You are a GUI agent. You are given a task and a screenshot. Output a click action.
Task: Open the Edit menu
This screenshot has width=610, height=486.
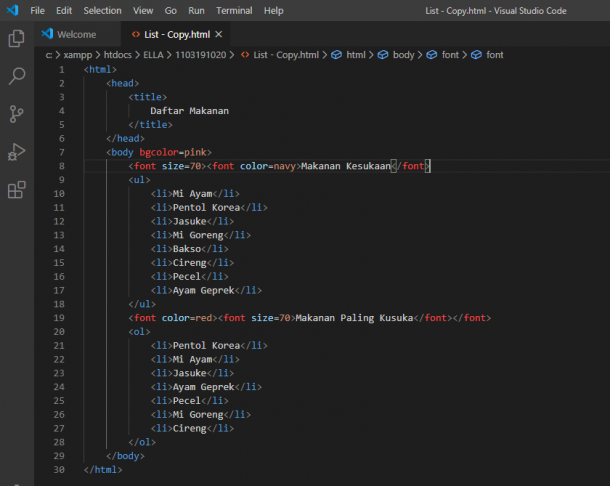pos(64,11)
